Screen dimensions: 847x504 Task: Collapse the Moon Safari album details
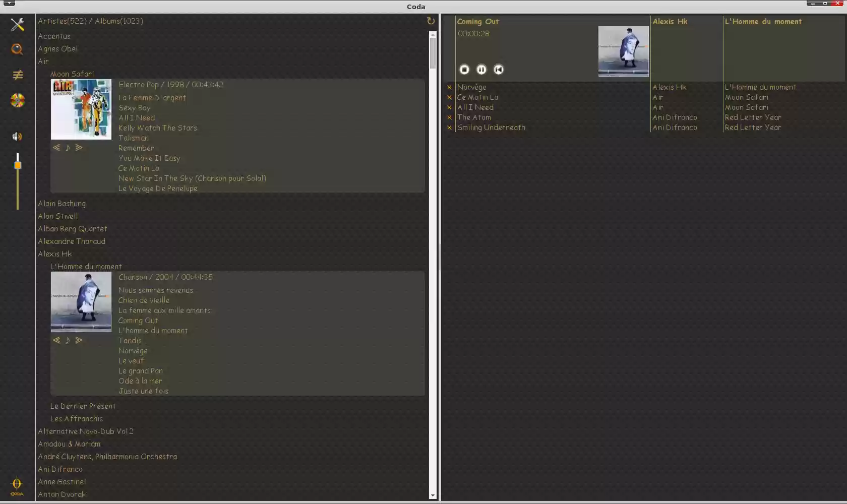coord(72,74)
